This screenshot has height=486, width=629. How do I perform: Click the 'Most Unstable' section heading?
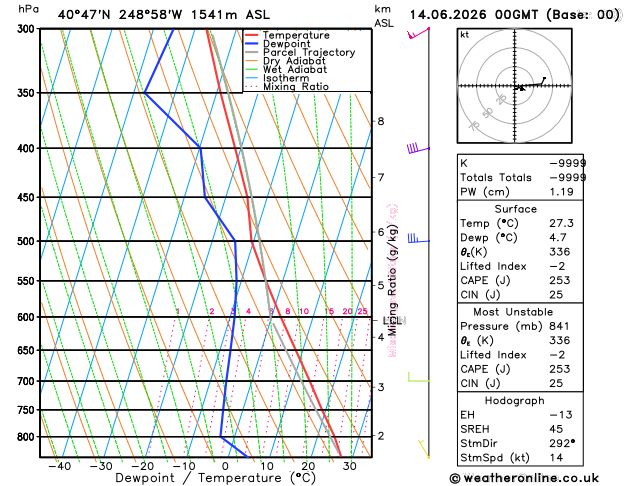[513, 312]
